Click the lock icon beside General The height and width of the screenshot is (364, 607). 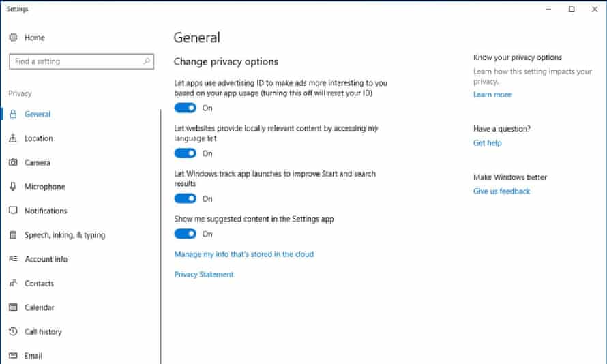click(x=13, y=115)
